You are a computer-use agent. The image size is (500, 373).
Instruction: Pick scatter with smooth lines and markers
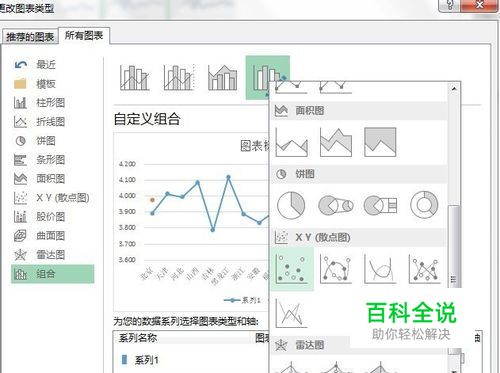[336, 269]
